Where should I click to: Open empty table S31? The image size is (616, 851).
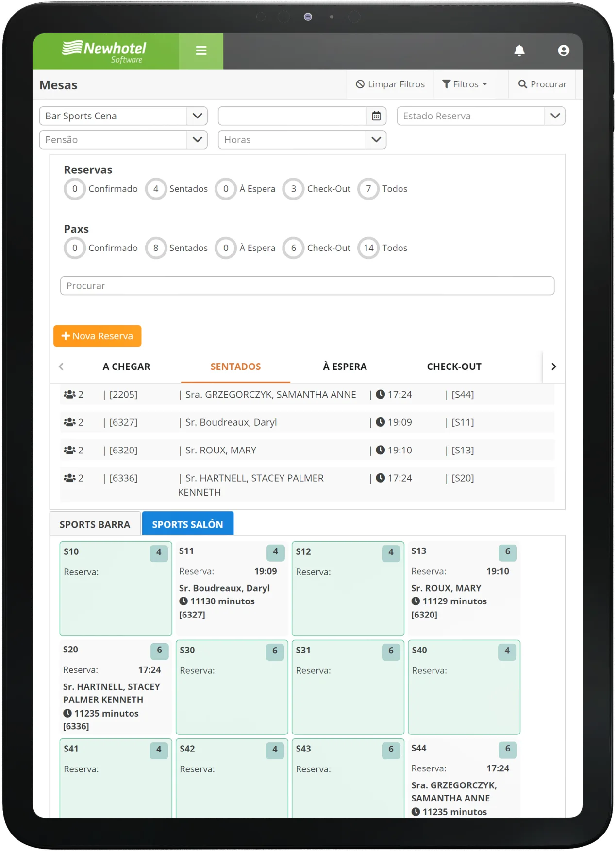pyautogui.click(x=348, y=687)
